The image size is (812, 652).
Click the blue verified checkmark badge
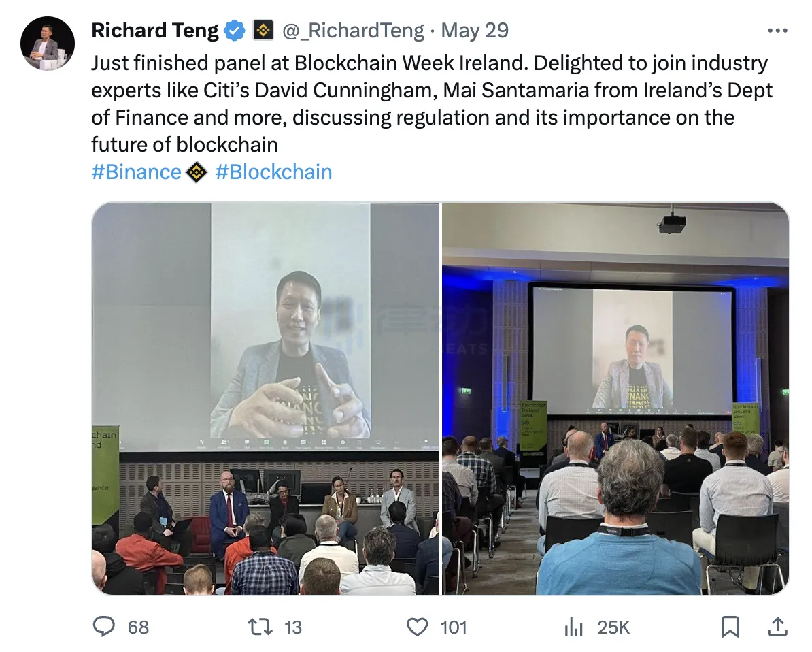tap(235, 31)
